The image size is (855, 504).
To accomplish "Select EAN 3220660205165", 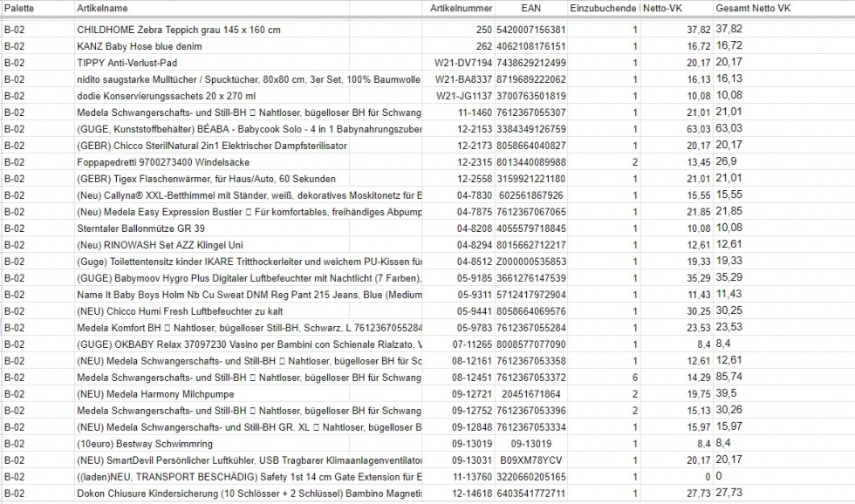I will tap(531, 477).
